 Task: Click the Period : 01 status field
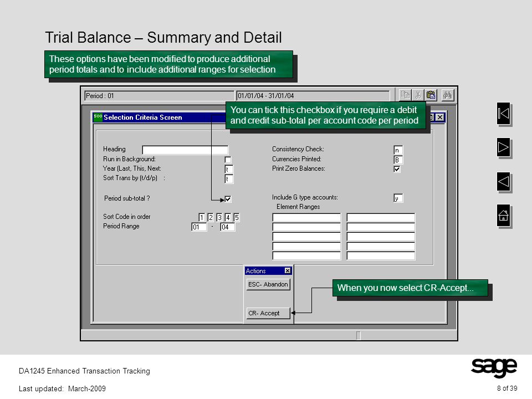click(x=159, y=96)
